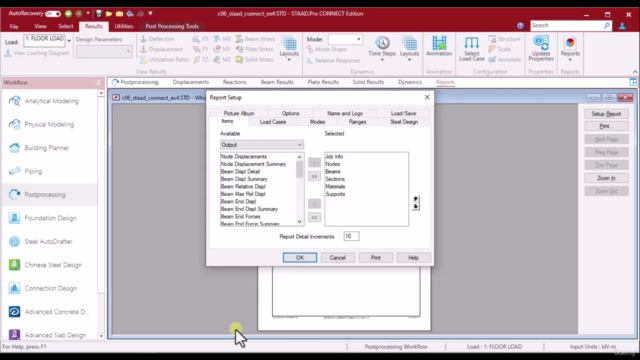Click the Report Detail Increments field
The width and height of the screenshot is (640, 360).
point(351,236)
